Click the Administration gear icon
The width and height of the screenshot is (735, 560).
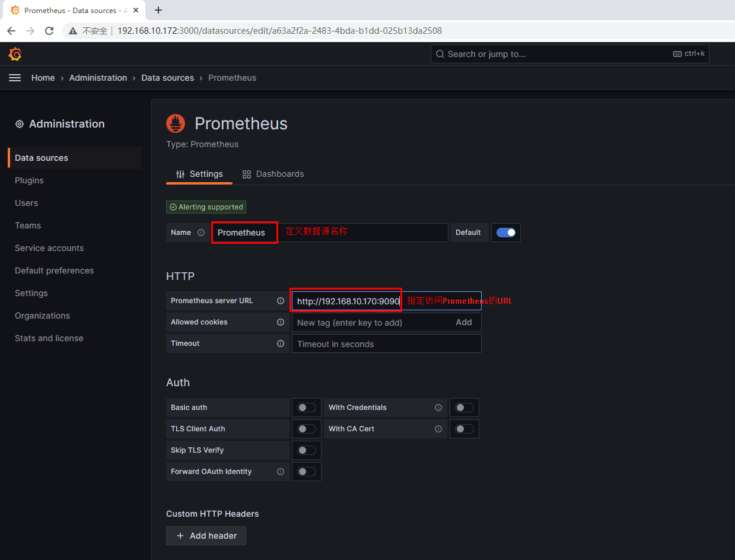tap(20, 124)
